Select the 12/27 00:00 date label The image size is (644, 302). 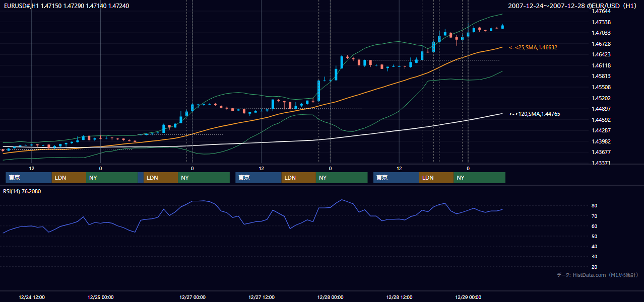coord(192,297)
